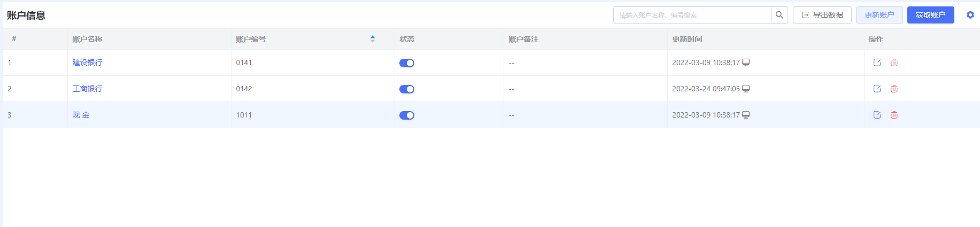980x227 pixels.
Task: Edit the 建设银行 account row
Action: pos(877,62)
